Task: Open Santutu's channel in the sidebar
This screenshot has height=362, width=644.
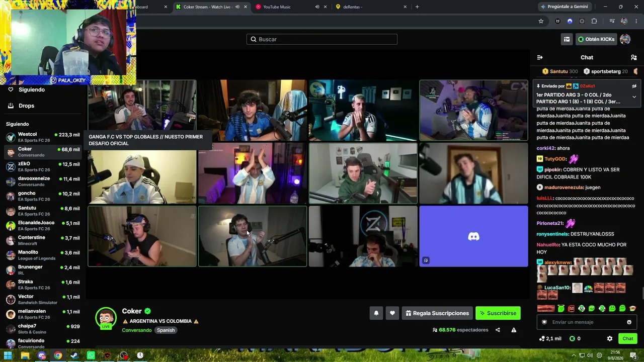Action: click(43, 211)
